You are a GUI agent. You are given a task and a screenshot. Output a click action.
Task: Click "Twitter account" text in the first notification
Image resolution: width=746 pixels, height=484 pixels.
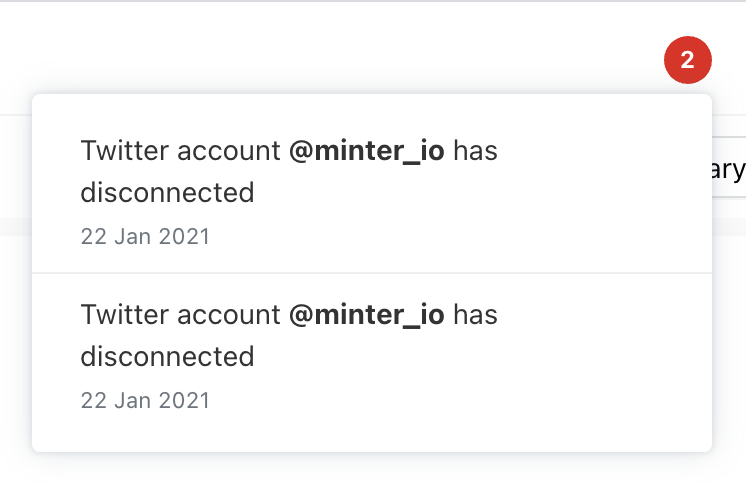pyautogui.click(x=180, y=151)
